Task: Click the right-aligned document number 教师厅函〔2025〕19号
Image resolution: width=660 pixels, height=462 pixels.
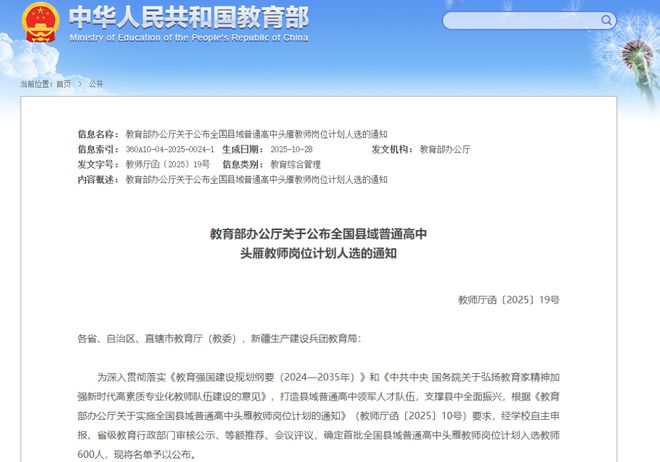Action: point(509,300)
